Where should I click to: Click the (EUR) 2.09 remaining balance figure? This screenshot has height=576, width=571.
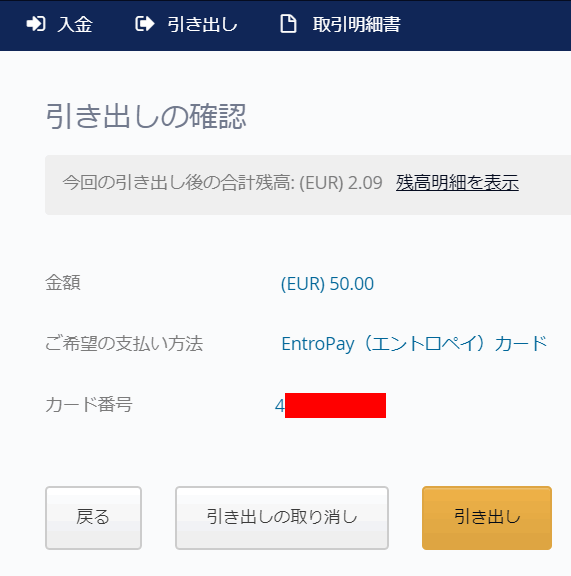pyautogui.click(x=341, y=183)
